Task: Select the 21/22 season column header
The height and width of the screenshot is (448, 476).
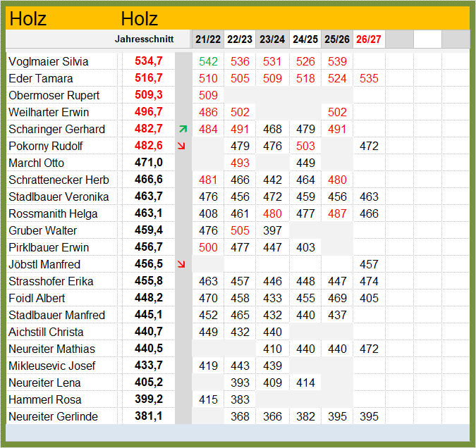Action: (208, 39)
